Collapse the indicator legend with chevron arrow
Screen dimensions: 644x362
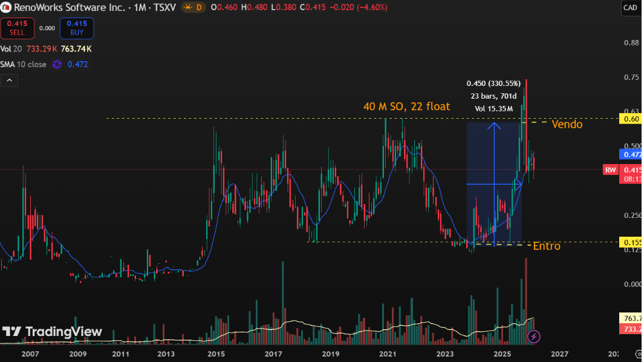10,80
